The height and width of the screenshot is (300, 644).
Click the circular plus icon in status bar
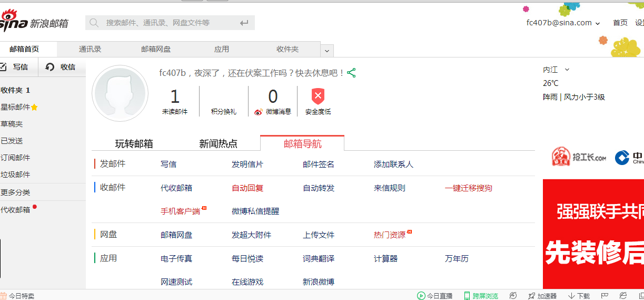click(x=513, y=296)
